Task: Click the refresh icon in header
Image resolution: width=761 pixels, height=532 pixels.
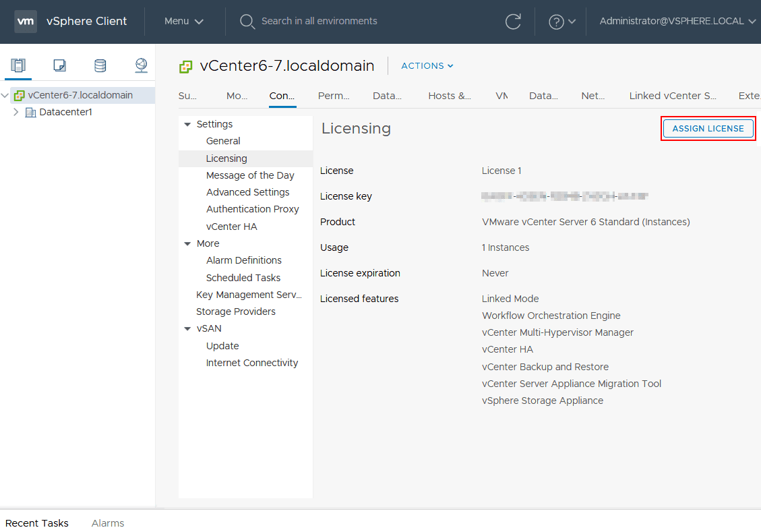Action: pos(513,22)
